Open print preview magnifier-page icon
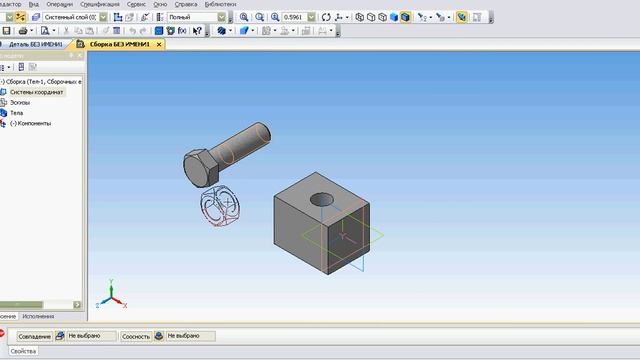Screen dimensions: 640x360 point(45,31)
